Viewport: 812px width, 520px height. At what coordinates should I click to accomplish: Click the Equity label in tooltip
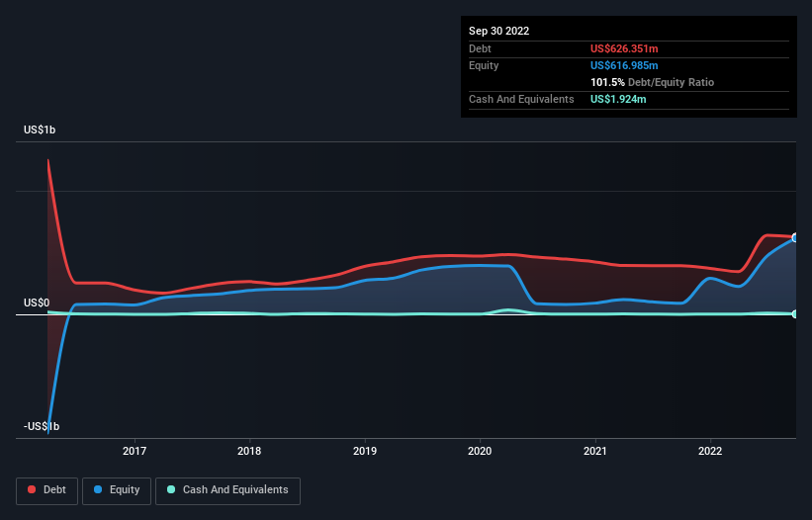(484, 65)
